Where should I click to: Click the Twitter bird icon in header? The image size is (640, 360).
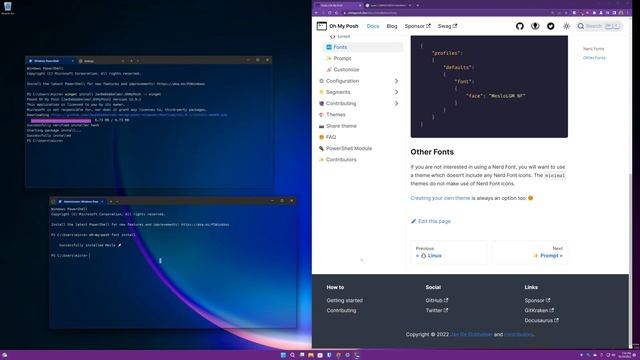click(551, 26)
